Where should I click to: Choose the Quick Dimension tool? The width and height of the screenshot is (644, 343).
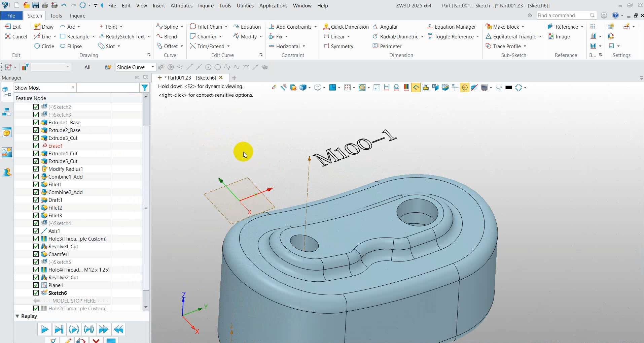[x=346, y=27]
